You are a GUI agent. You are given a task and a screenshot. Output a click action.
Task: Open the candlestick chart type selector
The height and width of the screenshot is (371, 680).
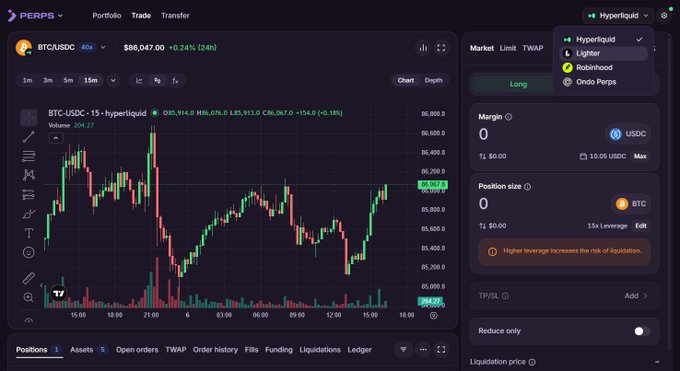click(x=157, y=80)
